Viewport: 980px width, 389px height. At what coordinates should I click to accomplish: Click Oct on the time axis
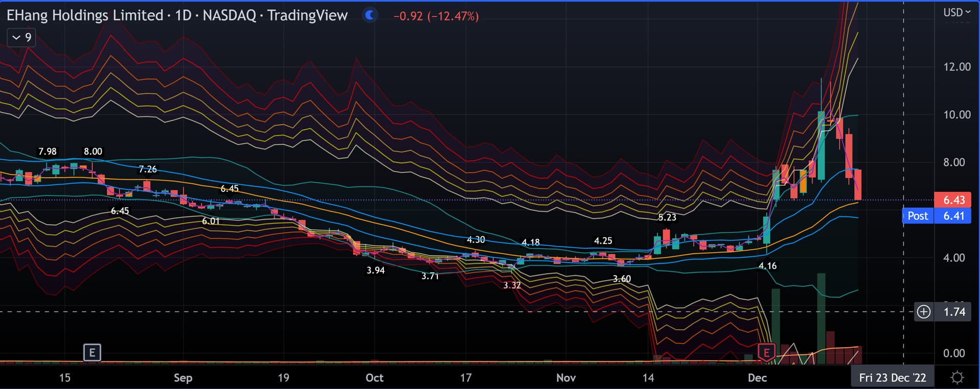click(374, 378)
